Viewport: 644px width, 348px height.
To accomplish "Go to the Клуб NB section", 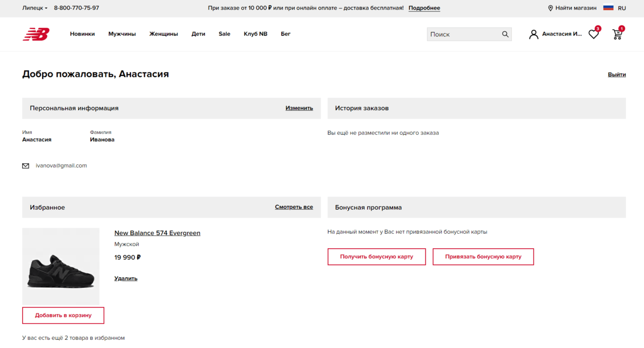I will coord(255,34).
